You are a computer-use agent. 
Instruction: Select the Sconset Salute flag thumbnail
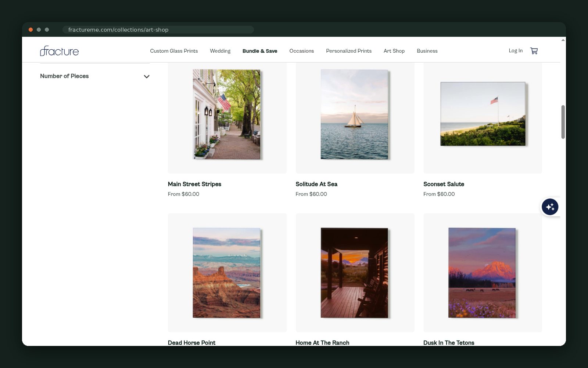click(x=483, y=114)
